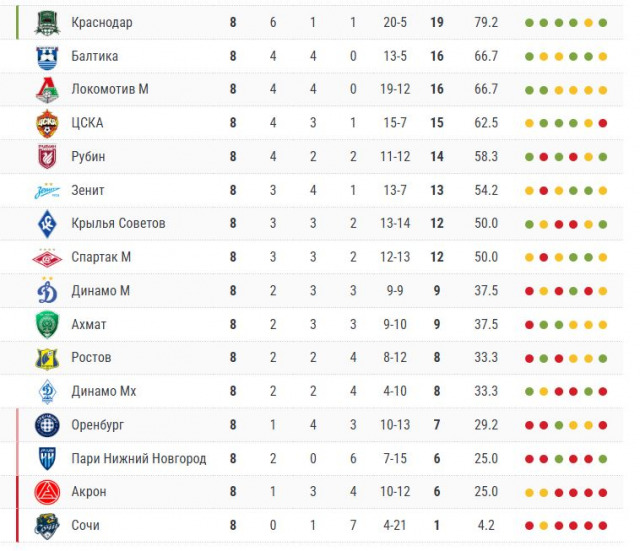Click the Zenit logo icon
Screen dimensions: 640x551
[48, 190]
